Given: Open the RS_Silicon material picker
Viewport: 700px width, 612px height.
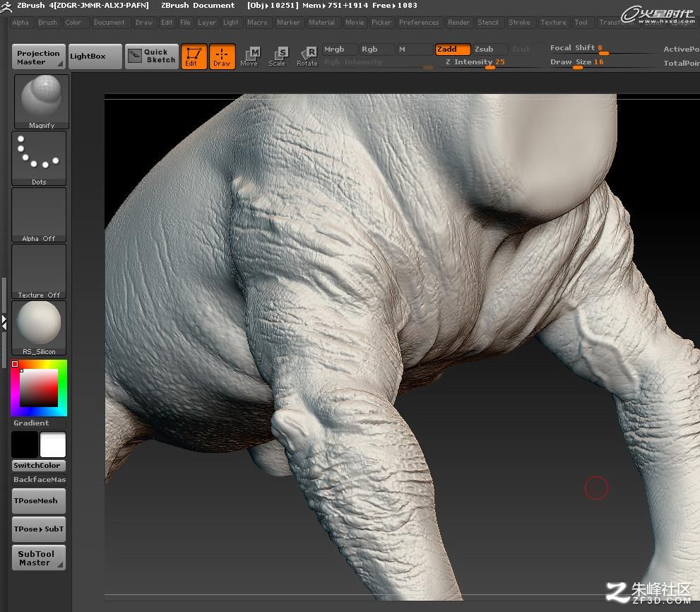Looking at the screenshot, I should coord(39,328).
